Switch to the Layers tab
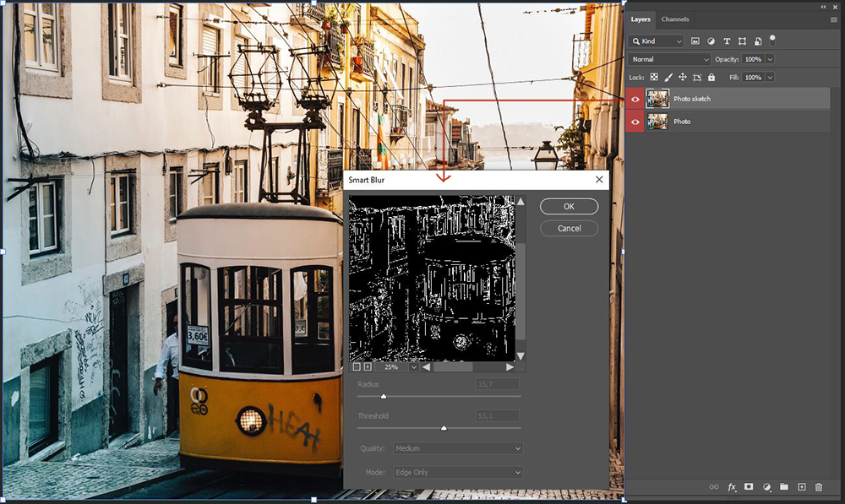The width and height of the screenshot is (845, 504). [641, 19]
